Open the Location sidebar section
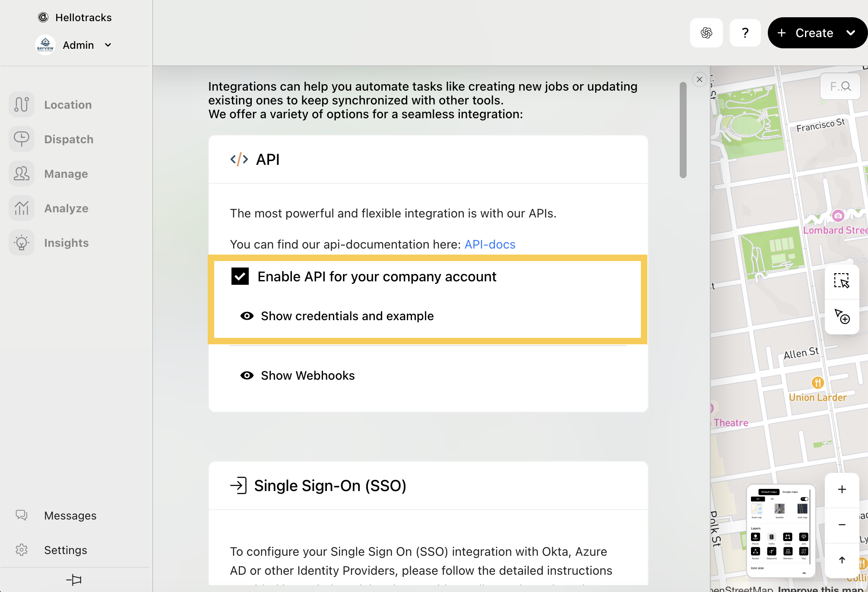 click(68, 105)
